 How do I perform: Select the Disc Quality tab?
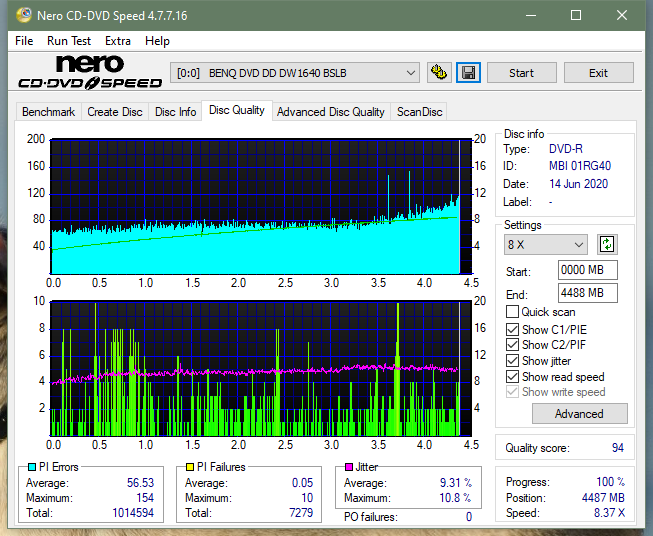(x=237, y=110)
